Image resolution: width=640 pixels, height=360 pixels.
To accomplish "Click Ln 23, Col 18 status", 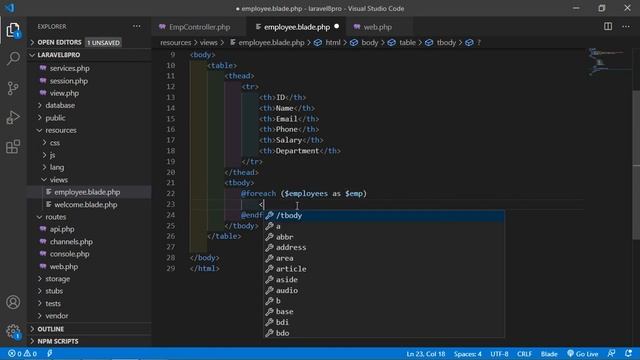I will coord(426,353).
